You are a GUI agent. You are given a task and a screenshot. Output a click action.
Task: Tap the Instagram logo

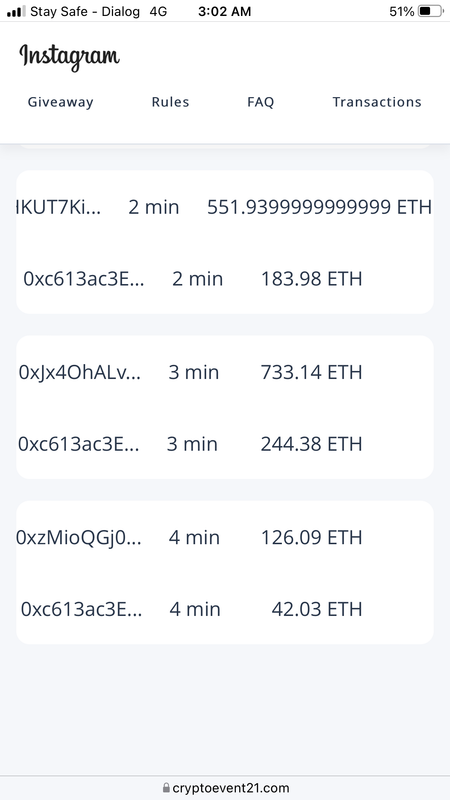click(x=69, y=56)
